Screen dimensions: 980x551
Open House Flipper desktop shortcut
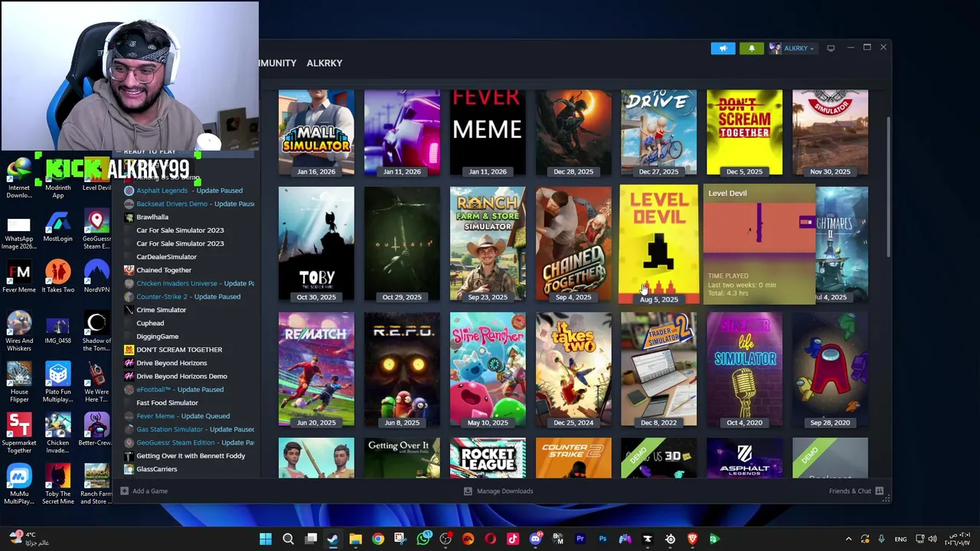19,383
